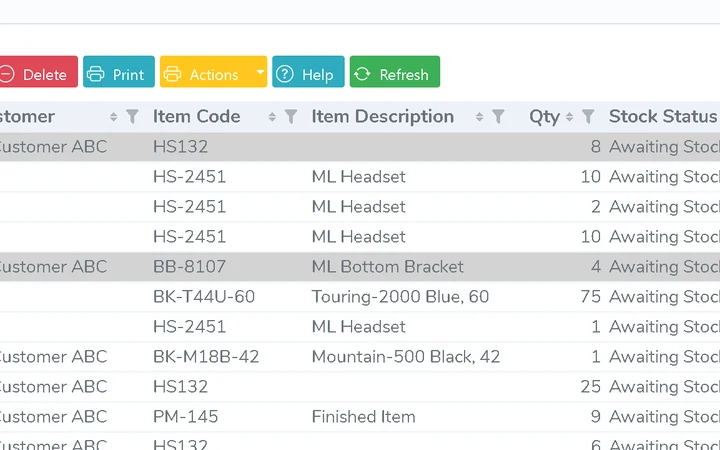Sort by the Customer column arrows
This screenshot has height=450, width=720.
point(113,117)
